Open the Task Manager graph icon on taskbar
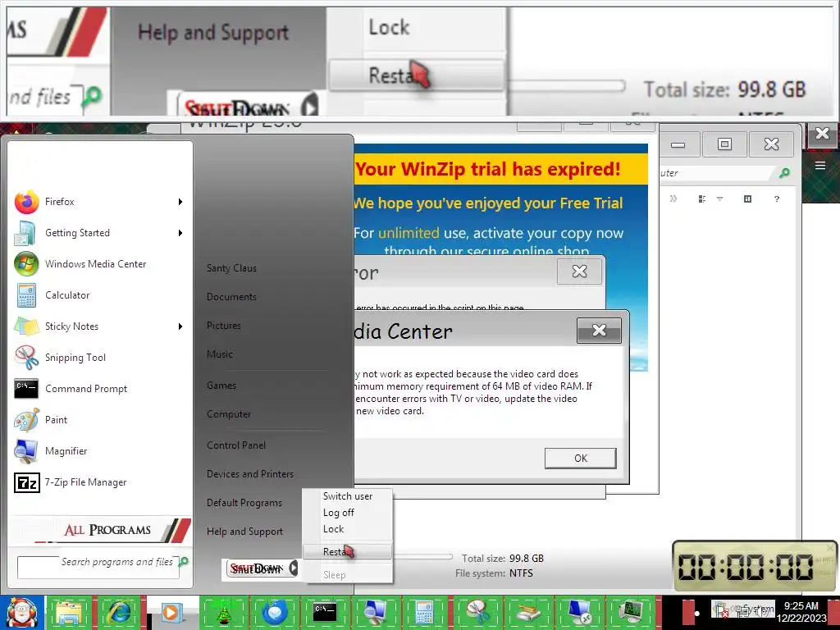Screen dimensions: 840x630 point(631,612)
